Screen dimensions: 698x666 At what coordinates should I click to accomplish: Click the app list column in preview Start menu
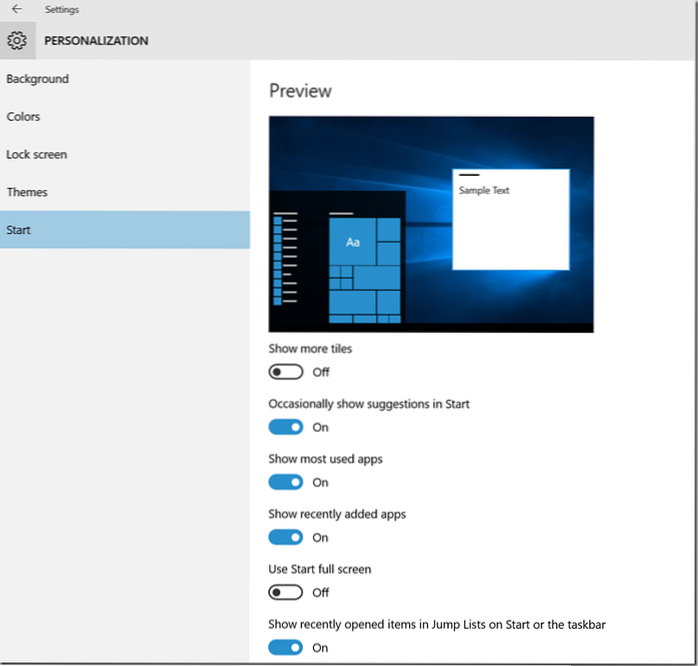click(x=285, y=260)
